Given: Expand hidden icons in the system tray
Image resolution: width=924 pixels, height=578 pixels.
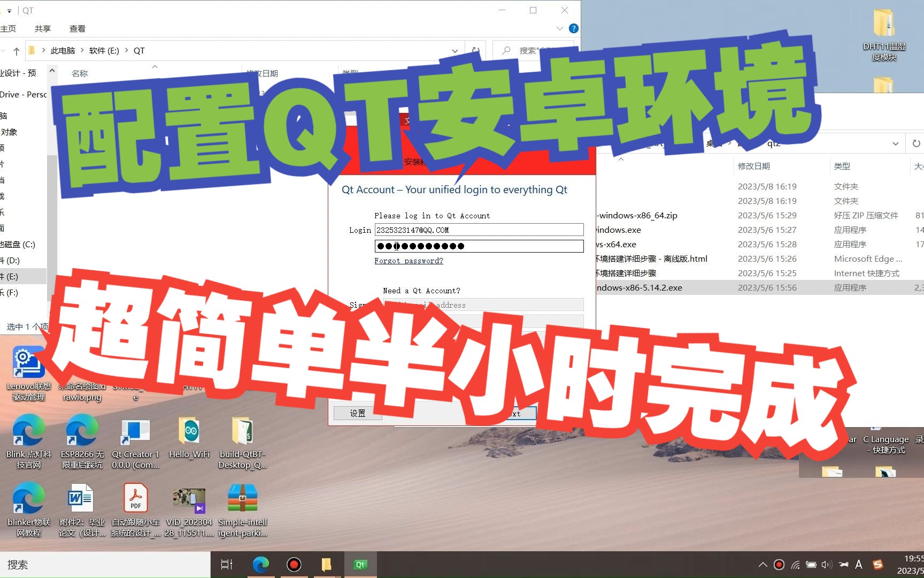Looking at the screenshot, I should coord(763,565).
